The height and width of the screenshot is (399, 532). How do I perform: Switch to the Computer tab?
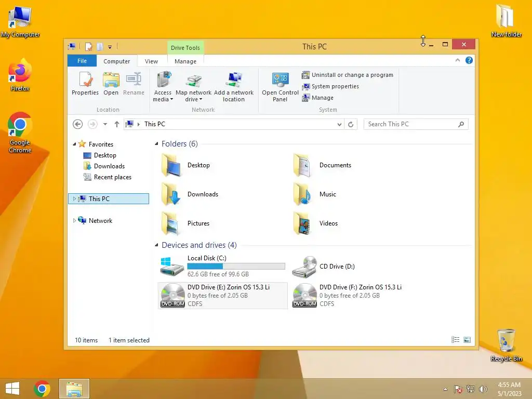tap(117, 61)
